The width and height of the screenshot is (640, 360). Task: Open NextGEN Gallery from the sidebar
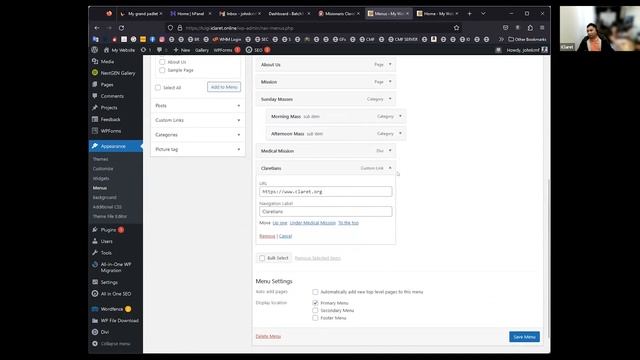[x=95, y=73]
